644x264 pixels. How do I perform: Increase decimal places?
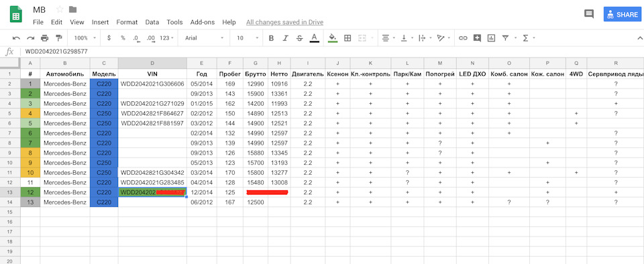pyautogui.click(x=150, y=38)
